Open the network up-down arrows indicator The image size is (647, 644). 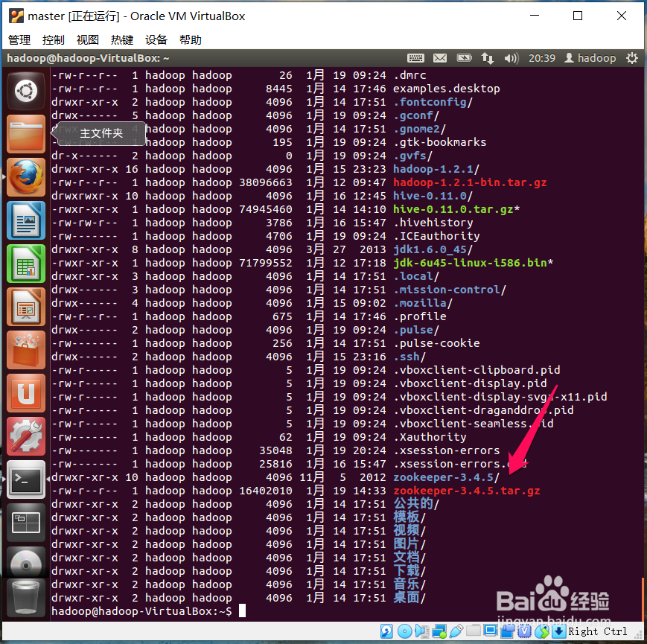click(488, 58)
